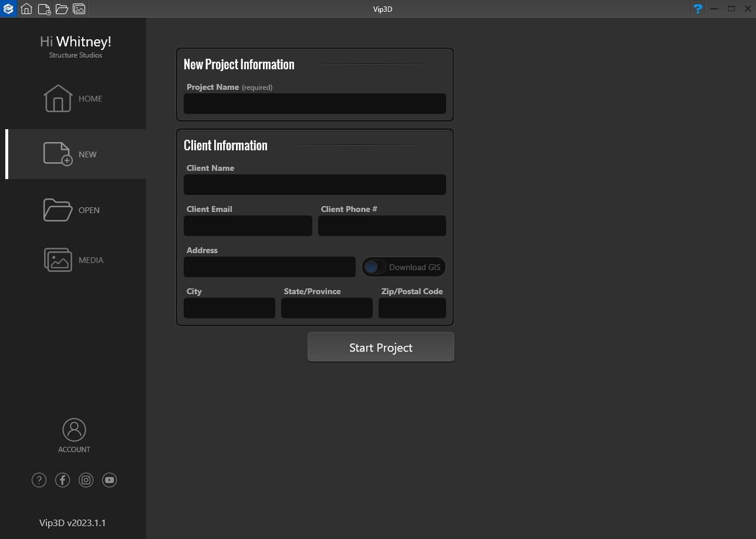This screenshot has width=756, height=539.
Task: Click the circled question mark help icon
Action: coord(39,480)
